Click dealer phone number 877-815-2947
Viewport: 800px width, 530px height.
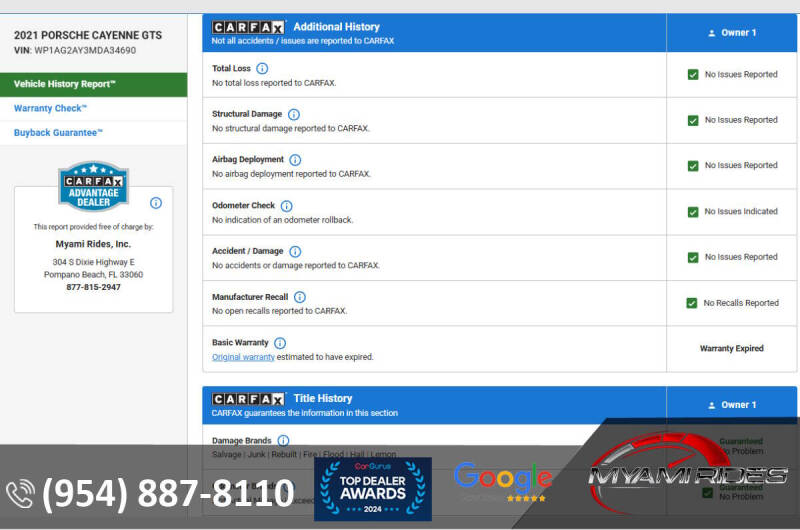[93, 287]
